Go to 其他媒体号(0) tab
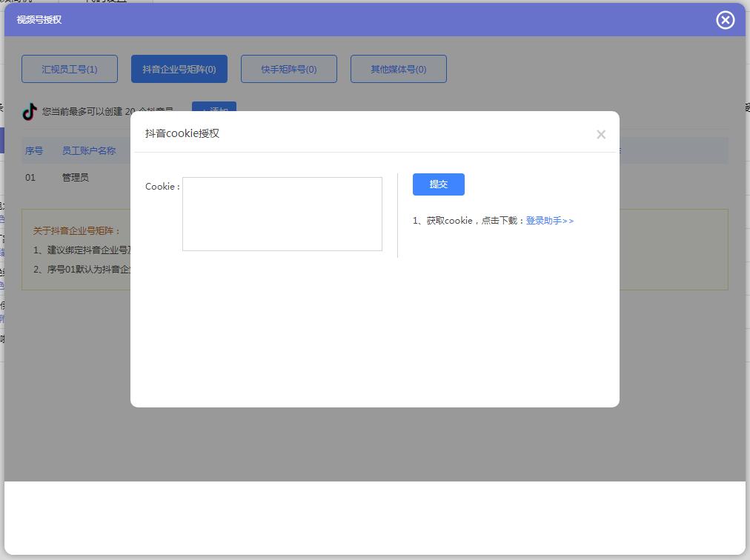This screenshot has width=750, height=560. (399, 69)
